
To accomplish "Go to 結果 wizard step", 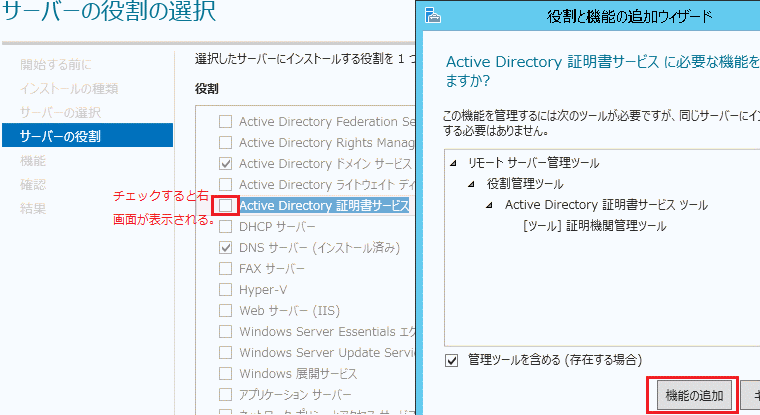I will 33,208.
